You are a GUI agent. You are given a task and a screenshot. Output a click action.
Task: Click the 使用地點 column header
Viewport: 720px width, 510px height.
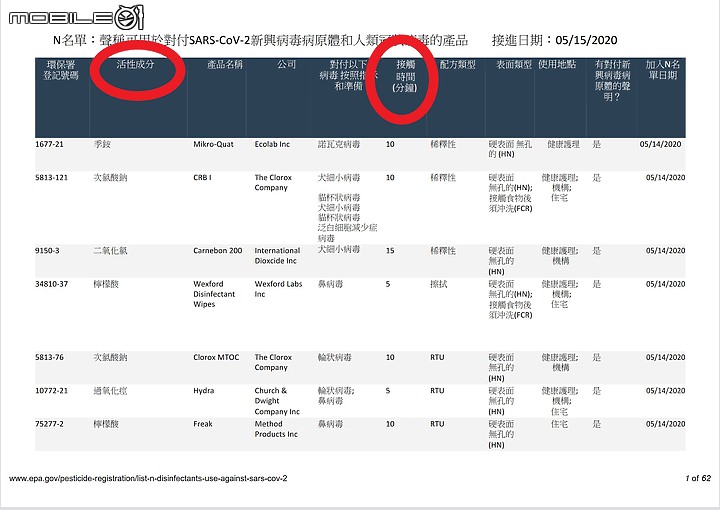coord(557,64)
